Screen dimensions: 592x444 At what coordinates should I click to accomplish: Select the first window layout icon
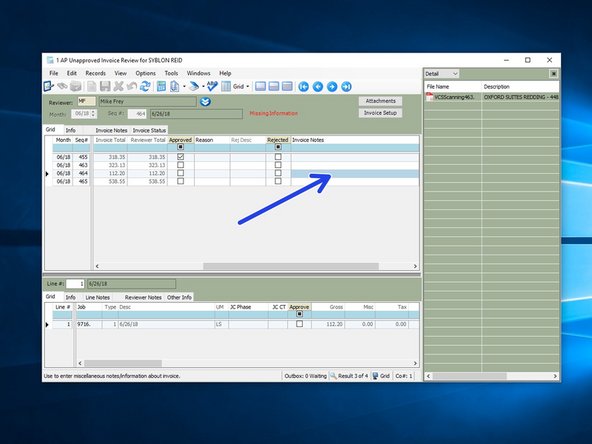click(x=260, y=86)
